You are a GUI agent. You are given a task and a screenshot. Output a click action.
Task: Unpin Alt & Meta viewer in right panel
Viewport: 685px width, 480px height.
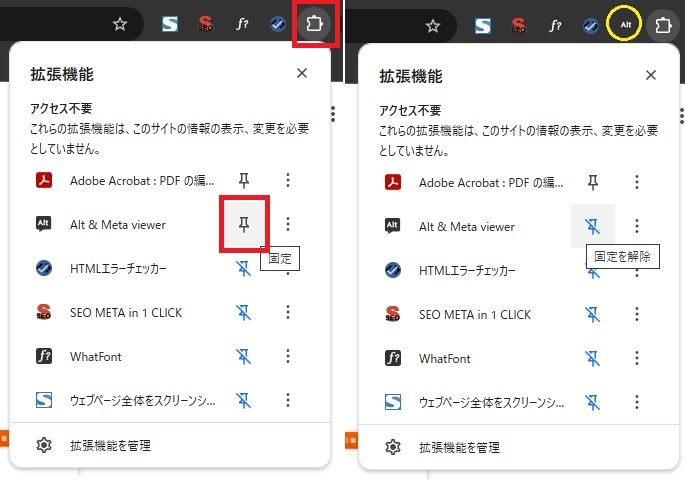point(592,227)
